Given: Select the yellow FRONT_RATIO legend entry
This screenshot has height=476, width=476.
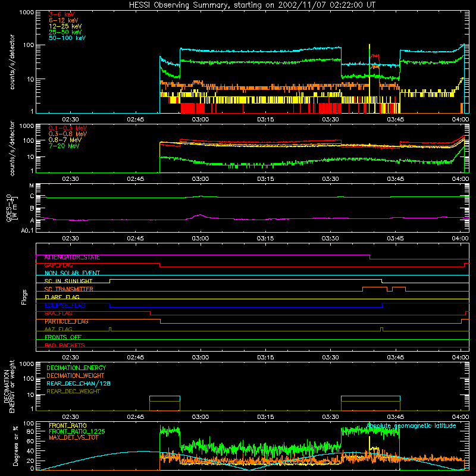Looking at the screenshot, I should [x=68, y=425].
